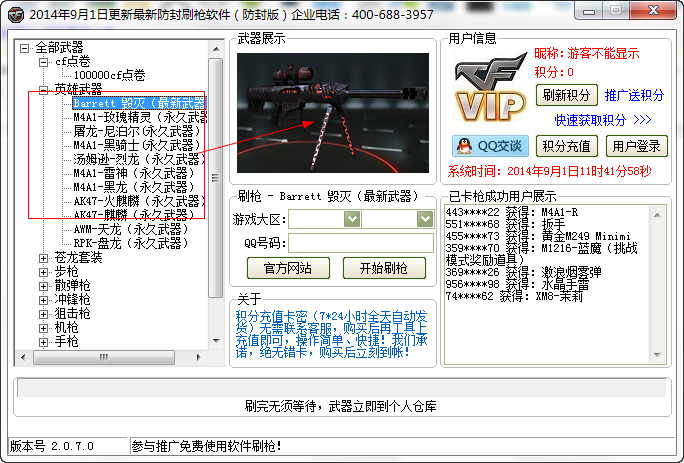Select M4A1-玫瑰精灵 weapon
The height and width of the screenshot is (463, 684).
click(140, 117)
